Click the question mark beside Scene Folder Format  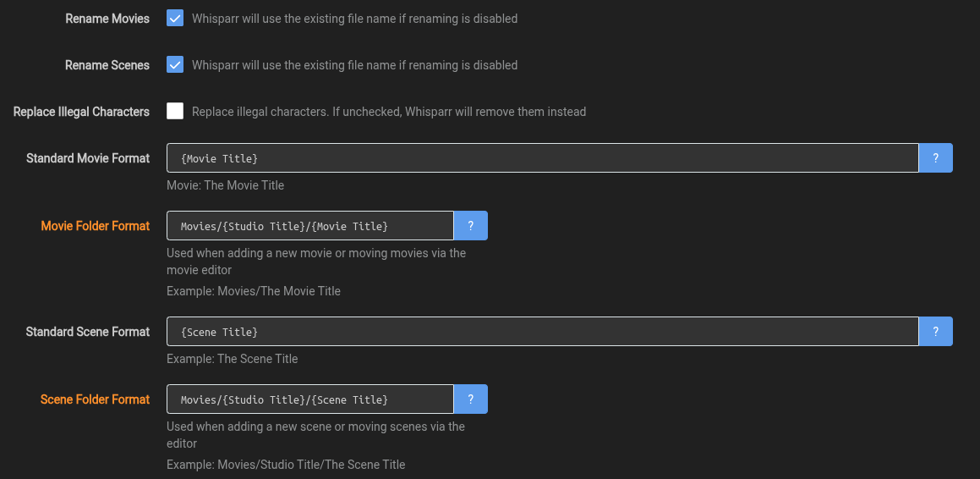pyautogui.click(x=470, y=399)
